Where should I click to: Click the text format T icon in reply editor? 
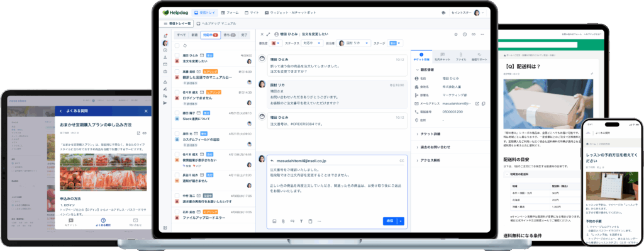point(301,221)
